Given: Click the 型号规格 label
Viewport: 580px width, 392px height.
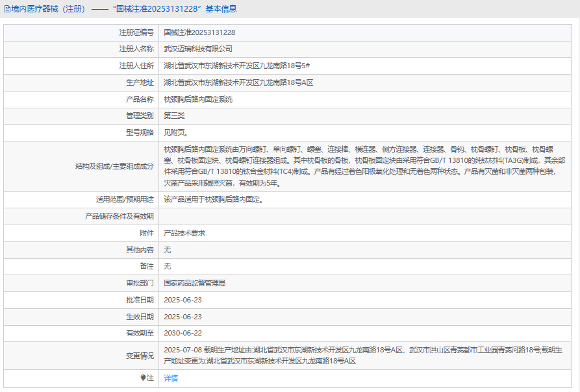Looking at the screenshot, I should pos(140,132).
